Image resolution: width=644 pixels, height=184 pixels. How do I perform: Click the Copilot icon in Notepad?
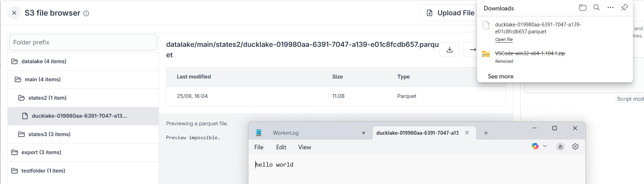(535, 146)
